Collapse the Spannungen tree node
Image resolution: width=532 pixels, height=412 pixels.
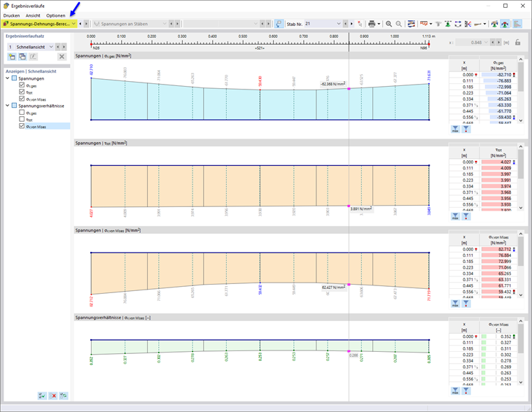8,78
